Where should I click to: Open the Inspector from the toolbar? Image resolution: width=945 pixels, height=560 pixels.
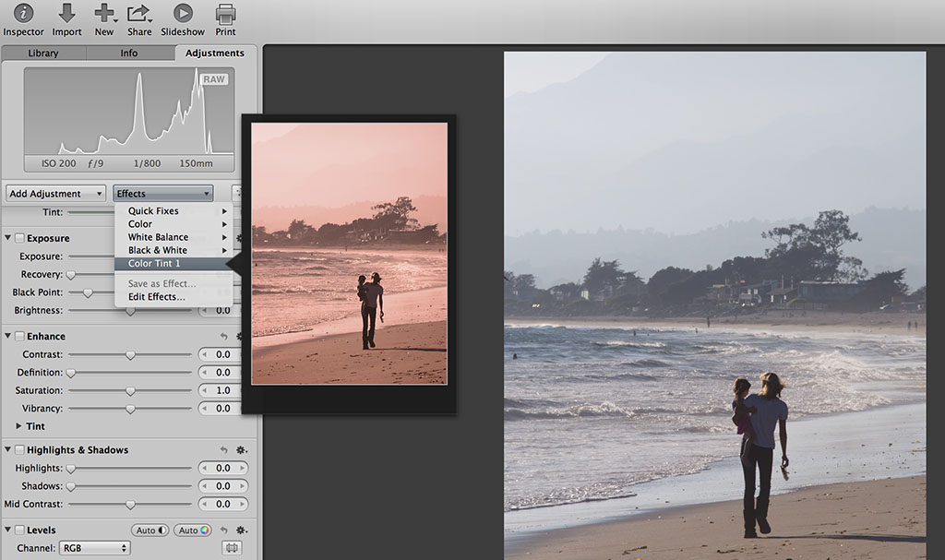[x=23, y=14]
